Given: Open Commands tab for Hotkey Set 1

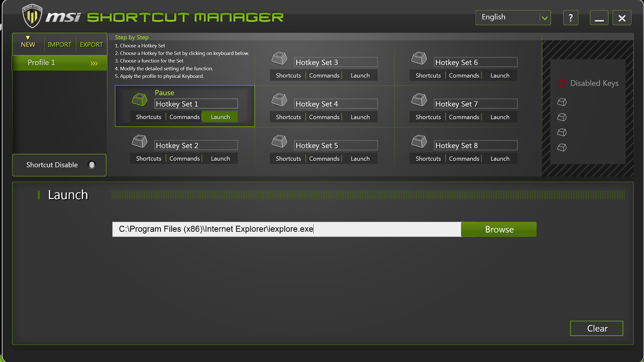Looking at the screenshot, I should pyautogui.click(x=184, y=117).
